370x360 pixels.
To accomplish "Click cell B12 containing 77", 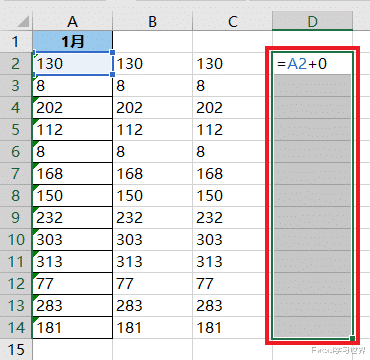I will pyautogui.click(x=152, y=283).
